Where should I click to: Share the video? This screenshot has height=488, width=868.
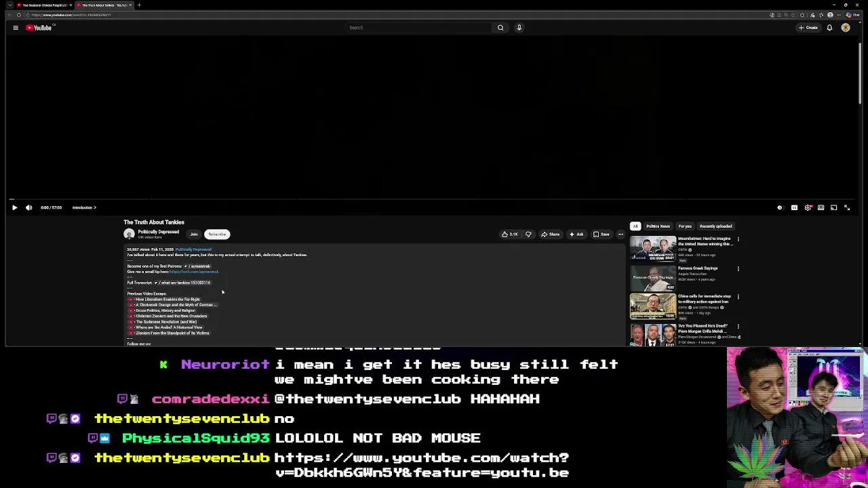(x=550, y=235)
